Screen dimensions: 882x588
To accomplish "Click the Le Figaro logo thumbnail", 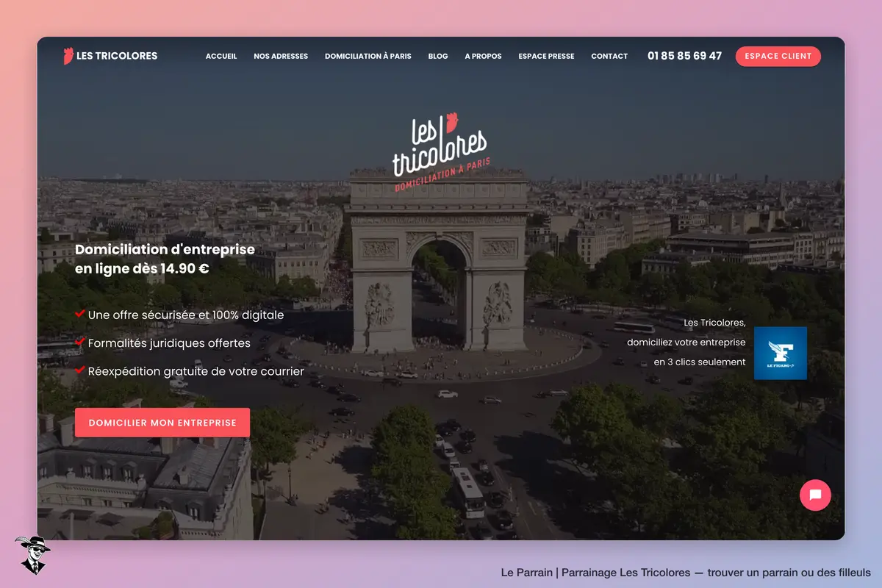I will click(x=781, y=354).
